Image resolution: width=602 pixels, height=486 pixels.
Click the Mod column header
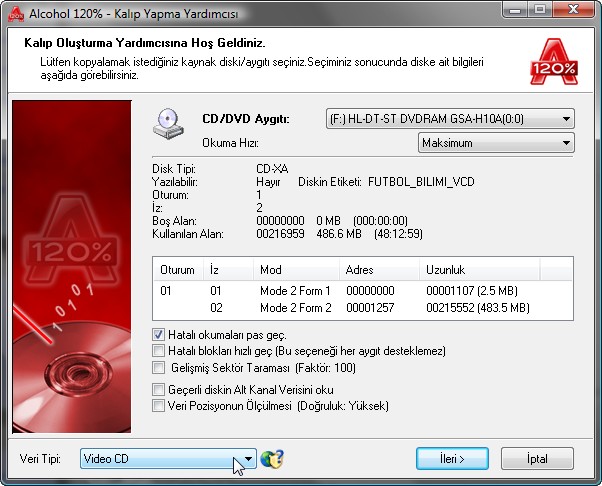click(x=296, y=269)
